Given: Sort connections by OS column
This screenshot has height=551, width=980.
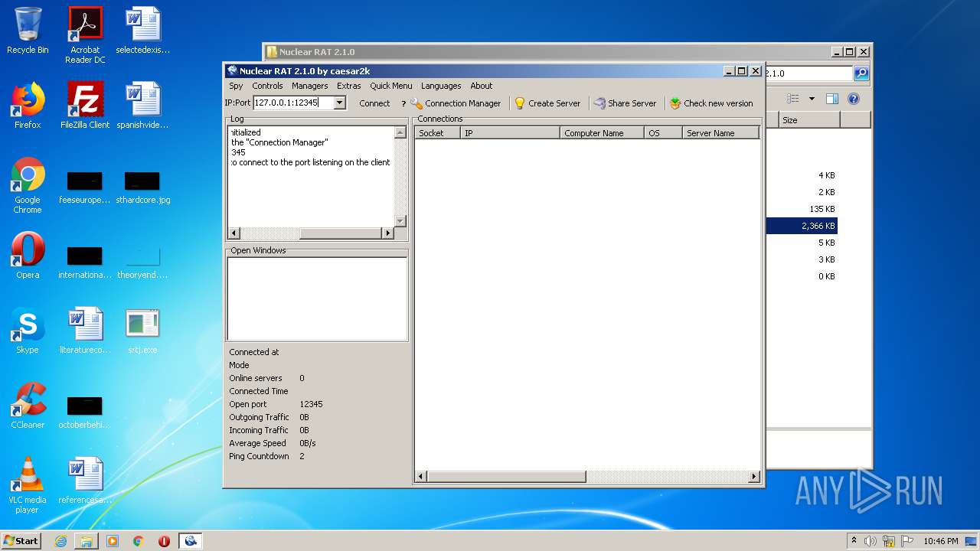Looking at the screenshot, I should click(x=663, y=133).
